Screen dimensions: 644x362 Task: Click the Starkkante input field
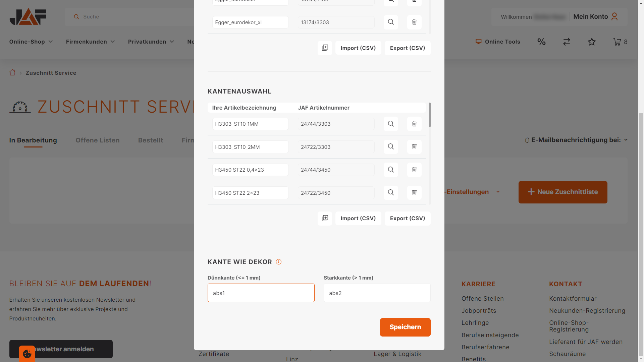click(x=377, y=293)
